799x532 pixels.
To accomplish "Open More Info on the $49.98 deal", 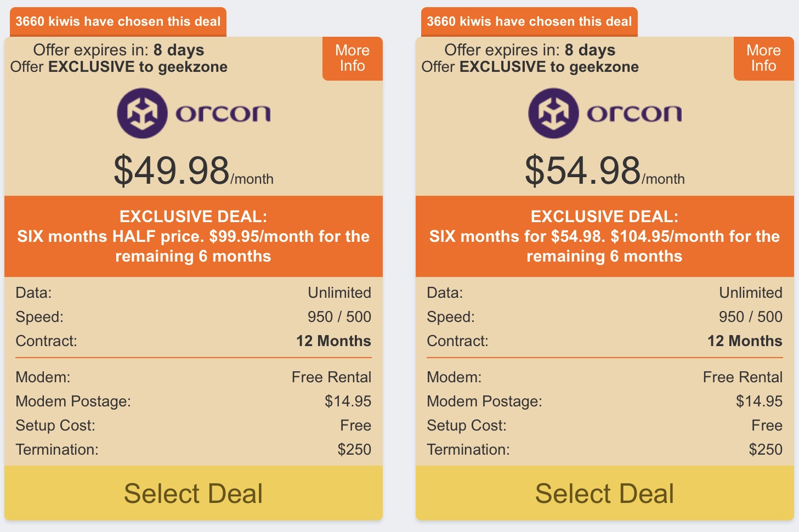I will 352,58.
